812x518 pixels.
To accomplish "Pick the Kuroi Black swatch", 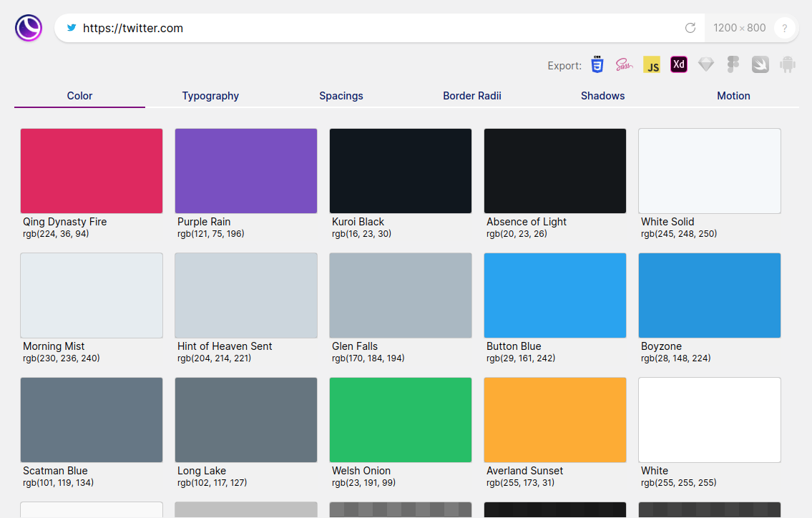I will click(401, 171).
